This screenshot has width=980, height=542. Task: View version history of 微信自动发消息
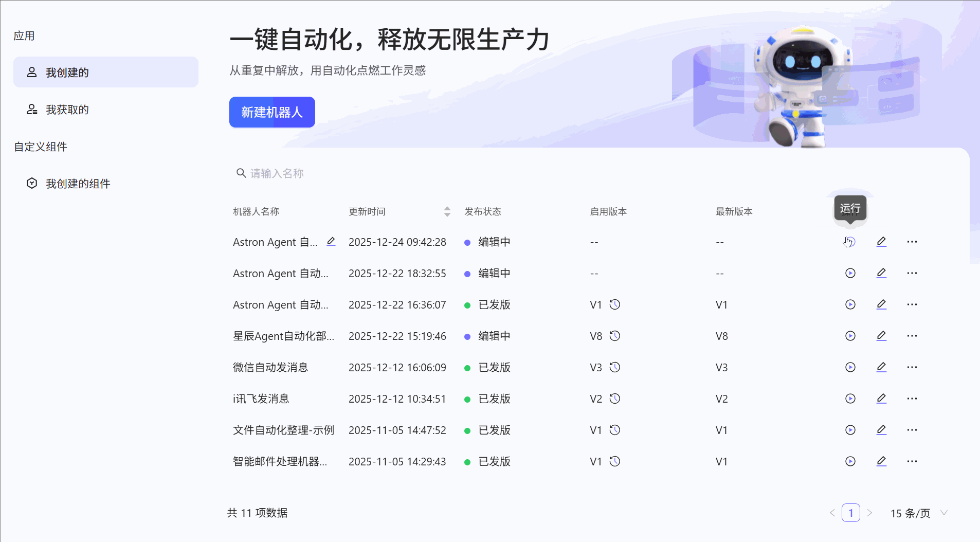tap(615, 367)
